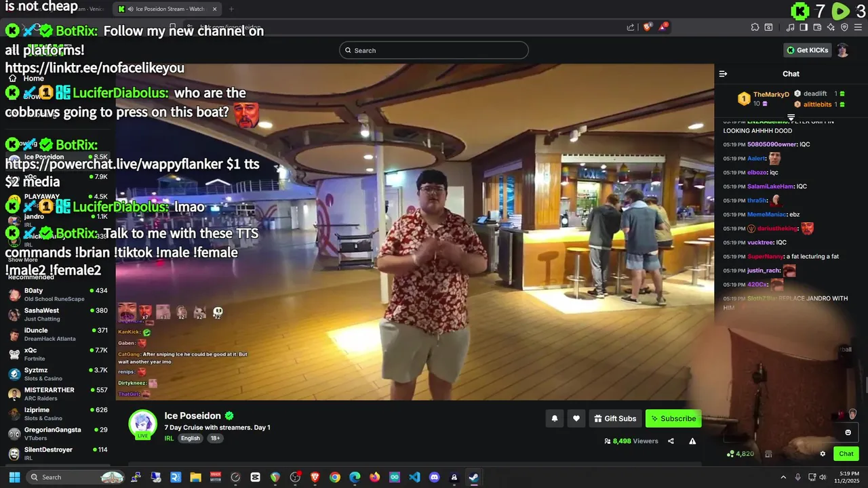The image size is (868, 488).
Task: Click the Ice Poseidon channel name
Action: [193, 415]
